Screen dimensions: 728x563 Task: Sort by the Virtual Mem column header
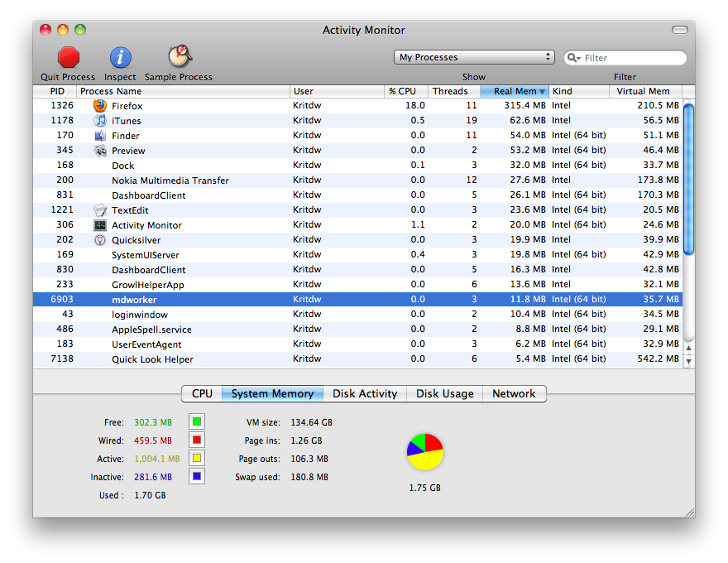646,92
